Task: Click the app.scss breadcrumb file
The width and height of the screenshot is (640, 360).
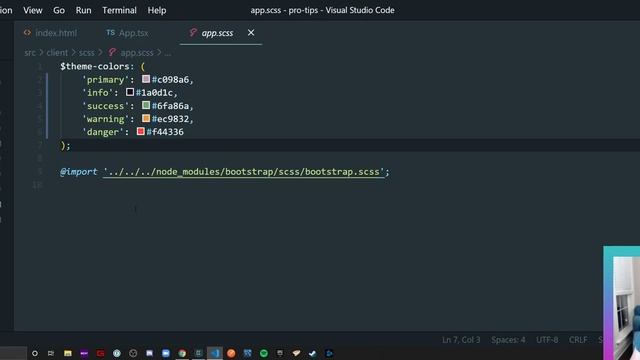Action: coord(137,53)
